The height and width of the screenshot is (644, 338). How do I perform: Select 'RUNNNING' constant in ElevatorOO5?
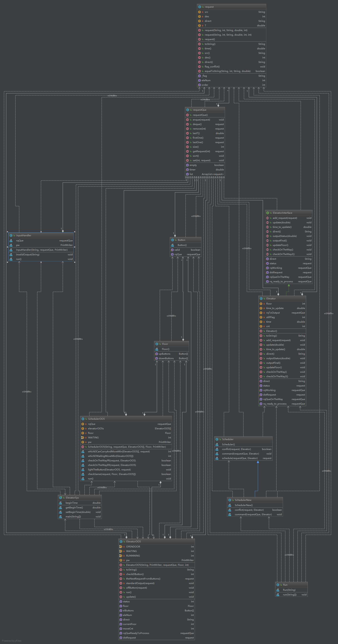156,556
